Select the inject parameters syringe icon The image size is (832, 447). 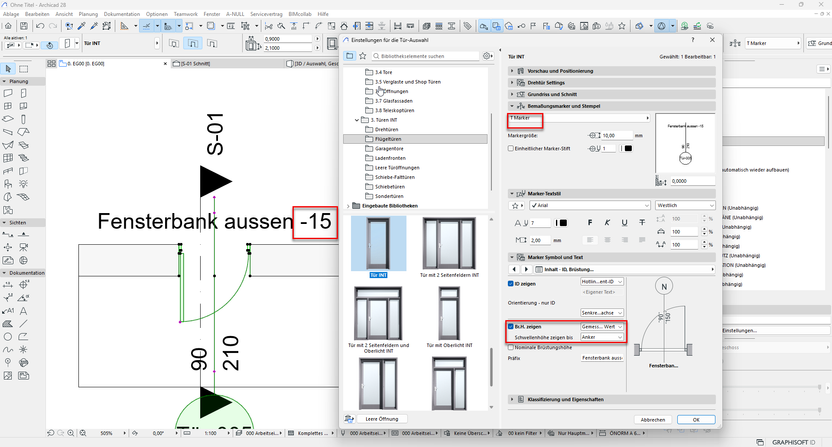click(x=94, y=26)
